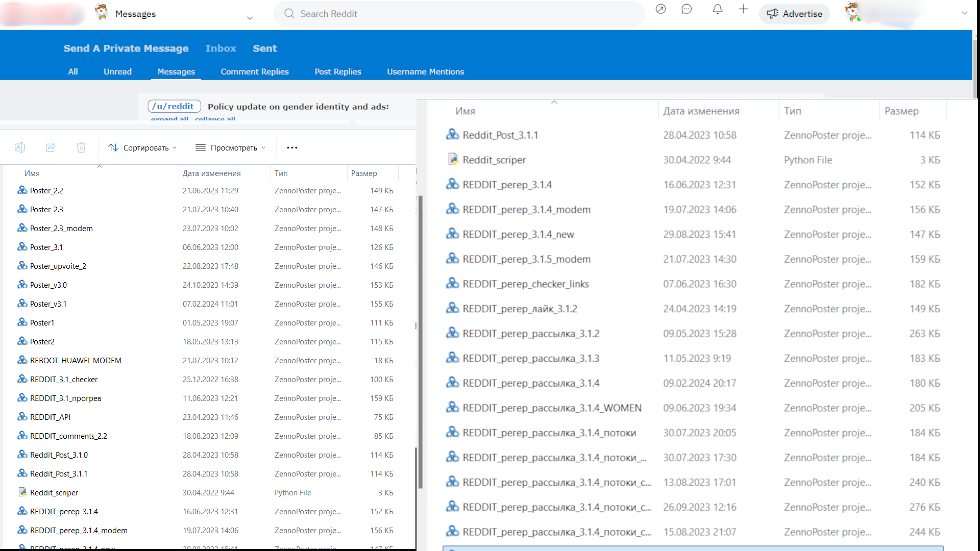Click the notifications bell icon
Viewport: 980px width, 551px height.
tap(717, 10)
